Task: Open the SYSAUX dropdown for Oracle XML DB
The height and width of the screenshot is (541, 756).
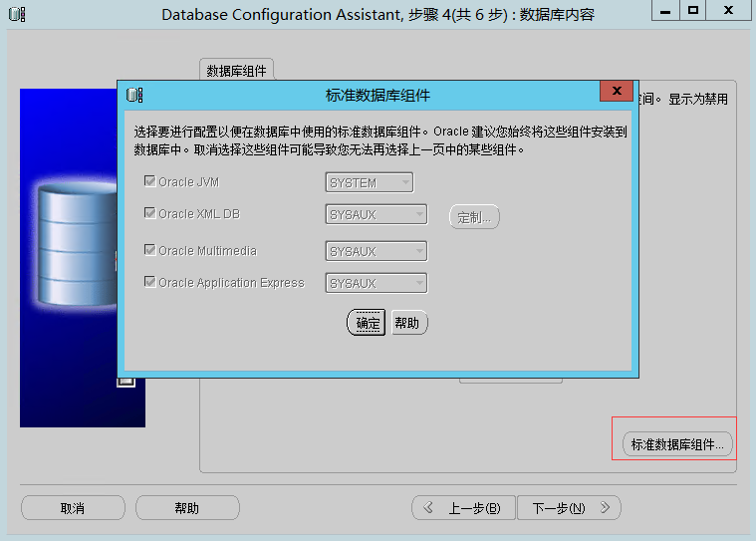Action: point(377,214)
